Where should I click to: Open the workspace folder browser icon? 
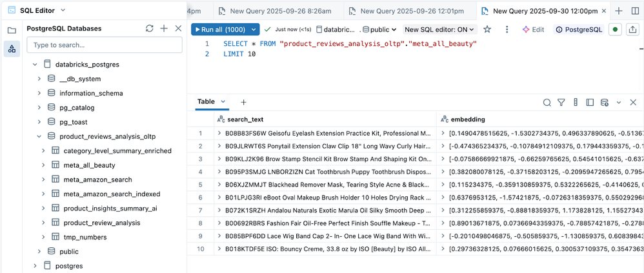point(12,30)
